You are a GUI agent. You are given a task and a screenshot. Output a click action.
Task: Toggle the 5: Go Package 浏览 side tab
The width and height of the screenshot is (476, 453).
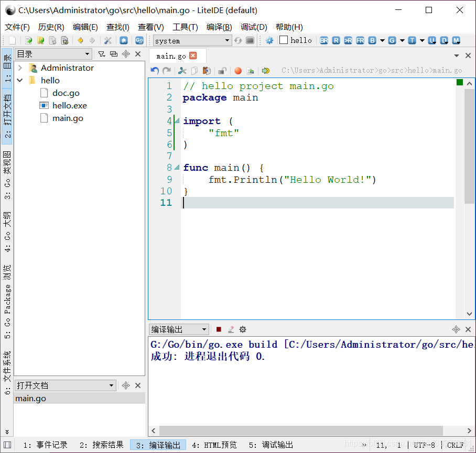point(7,302)
